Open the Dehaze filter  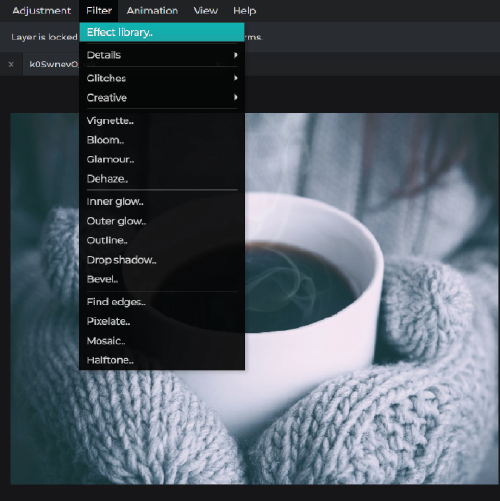click(x=162, y=179)
